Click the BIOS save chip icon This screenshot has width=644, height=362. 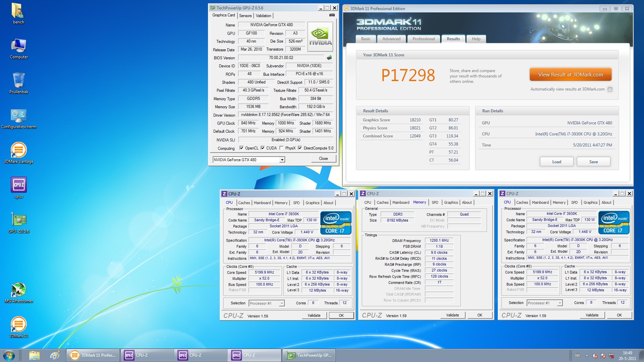pos(329,58)
